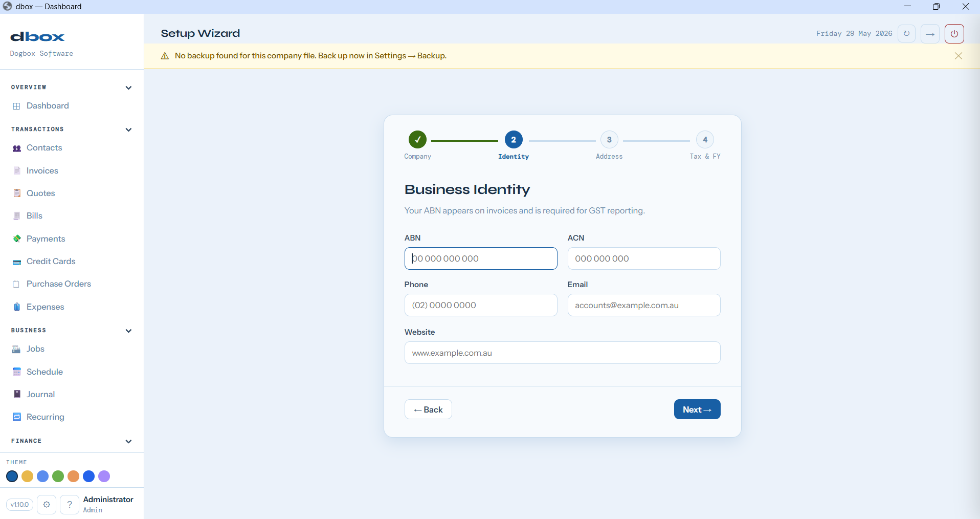Open the Credit Cards page
The height and width of the screenshot is (519, 980).
click(x=51, y=262)
